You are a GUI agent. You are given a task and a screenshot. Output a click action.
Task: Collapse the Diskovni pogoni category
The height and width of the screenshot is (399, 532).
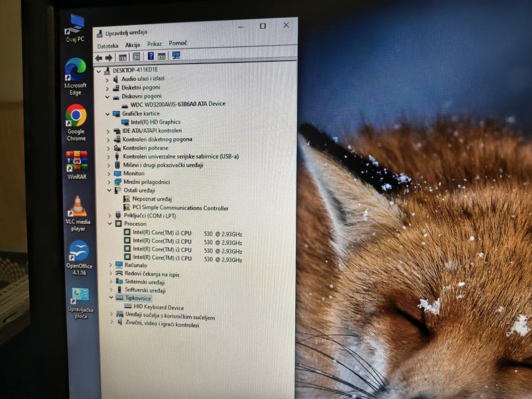point(107,97)
